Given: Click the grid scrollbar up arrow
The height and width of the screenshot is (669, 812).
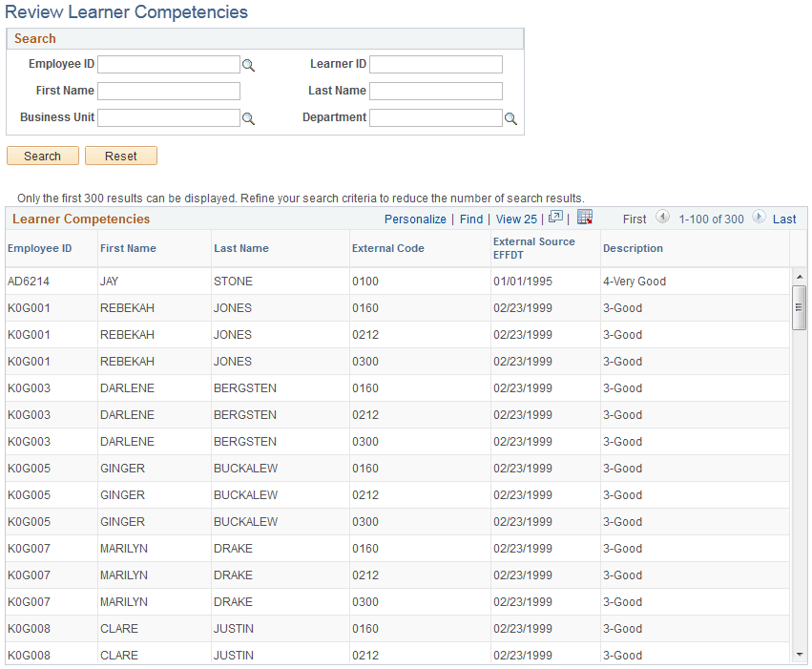Looking at the screenshot, I should click(x=800, y=277).
